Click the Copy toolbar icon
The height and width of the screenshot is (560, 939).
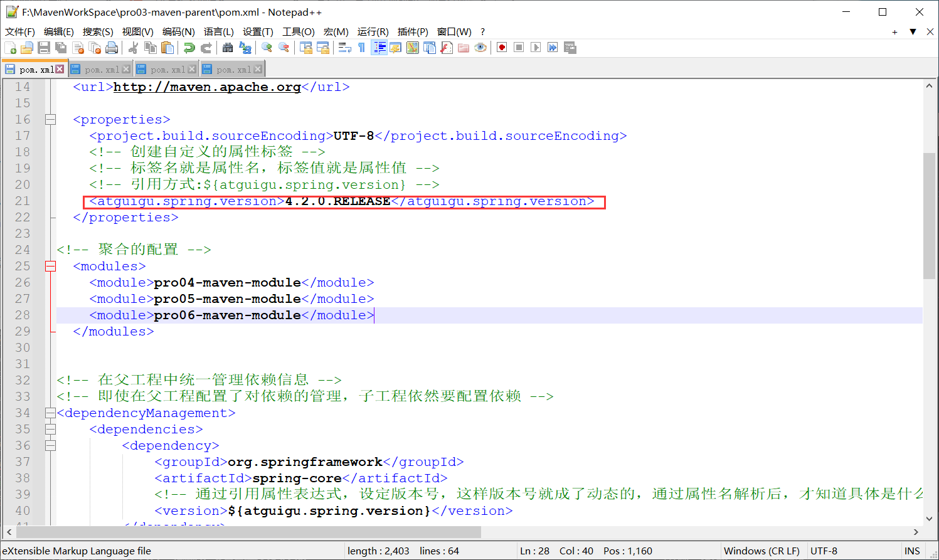tap(151, 48)
